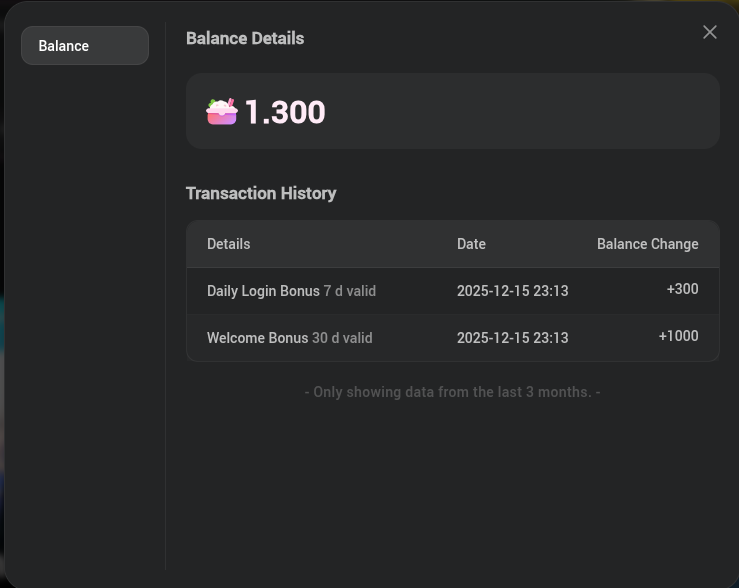The height and width of the screenshot is (588, 739).
Task: Select the Balance sidebar tab
Action: coord(85,46)
